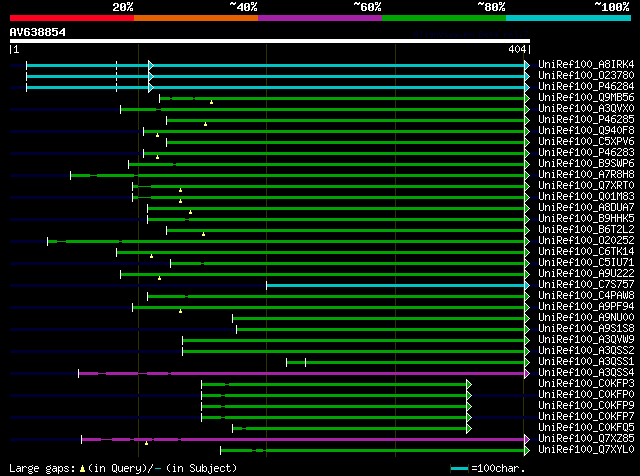Select the UniRef100_C0KFP9 hit name

pyautogui.click(x=586, y=406)
